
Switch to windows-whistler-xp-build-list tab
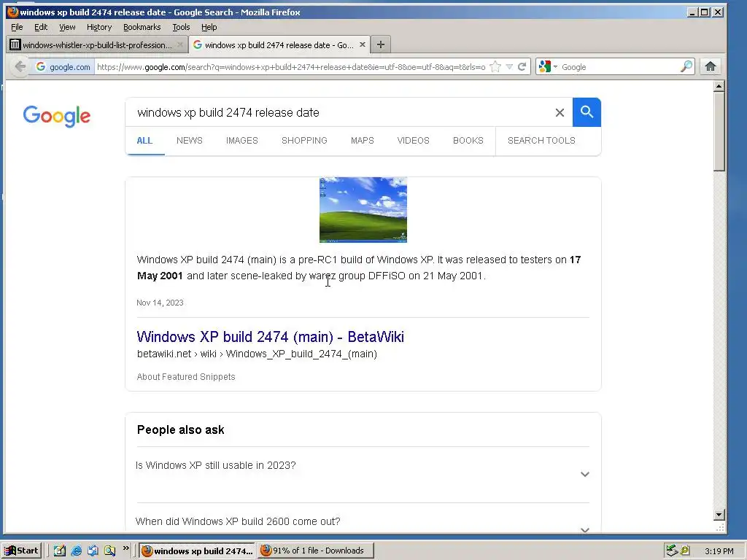pos(97,44)
